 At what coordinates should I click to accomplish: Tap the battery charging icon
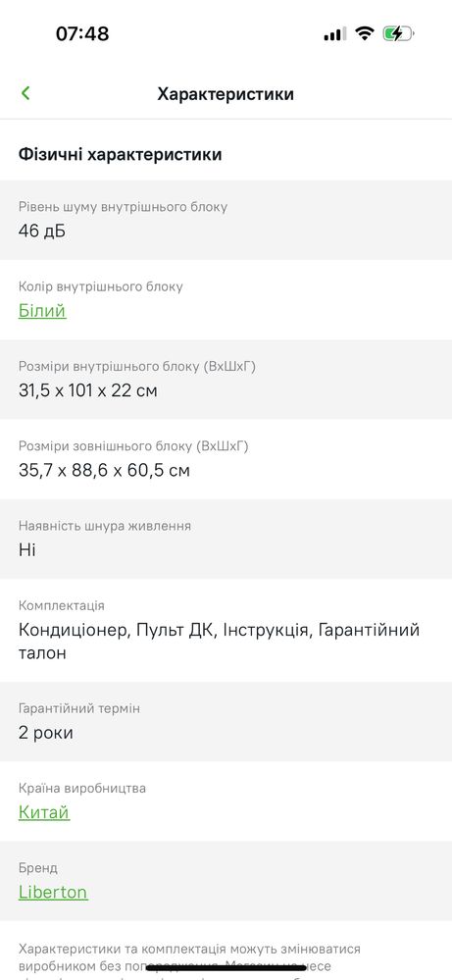[398, 33]
